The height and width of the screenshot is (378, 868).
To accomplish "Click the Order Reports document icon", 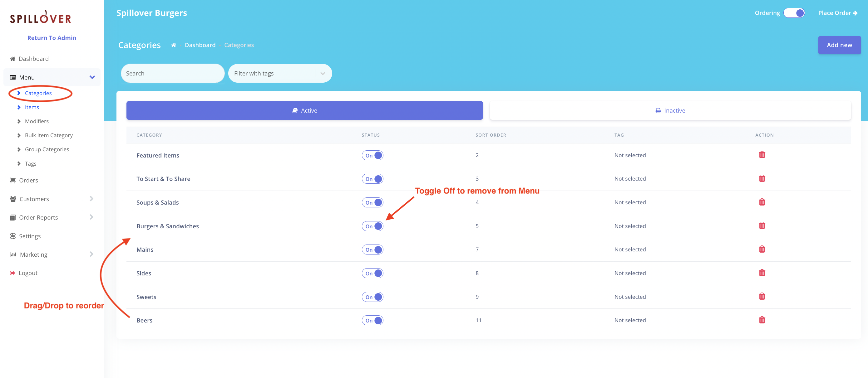I will [x=13, y=217].
